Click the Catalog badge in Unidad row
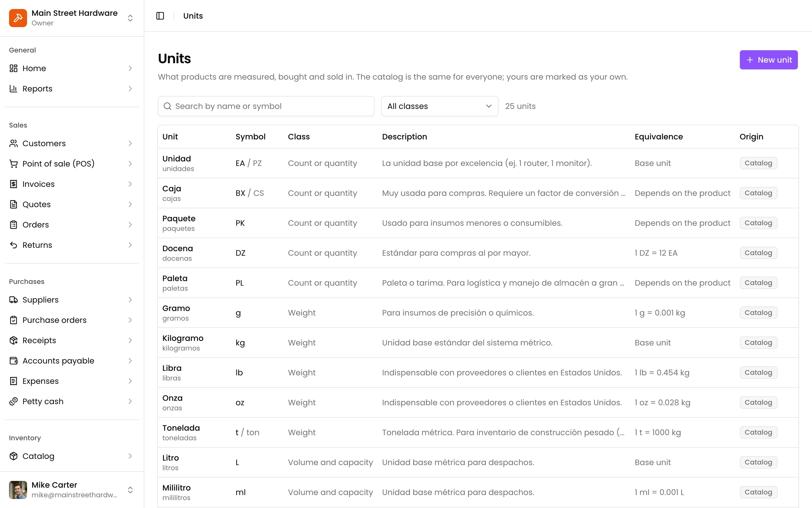The height and width of the screenshot is (508, 812). pyautogui.click(x=758, y=163)
